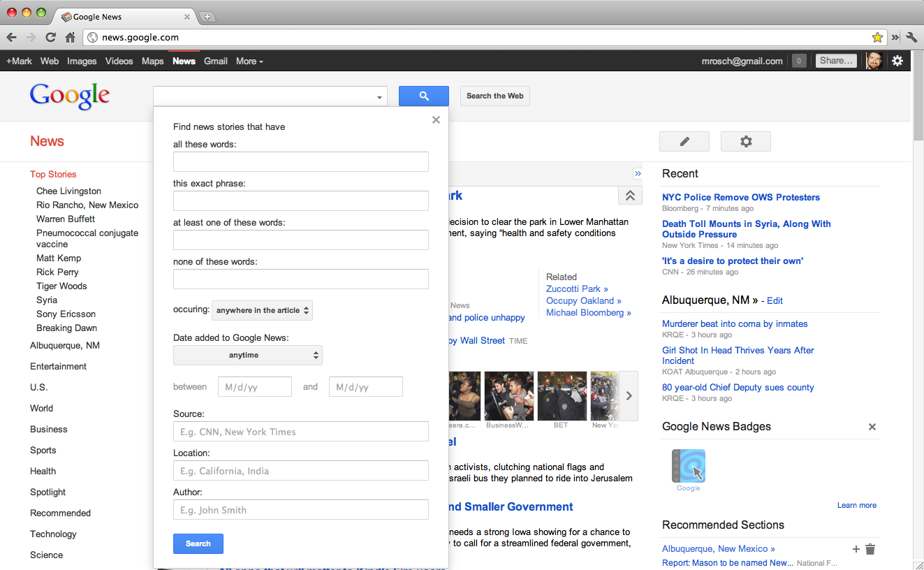Switch to Videos in Google bar

[x=119, y=61]
